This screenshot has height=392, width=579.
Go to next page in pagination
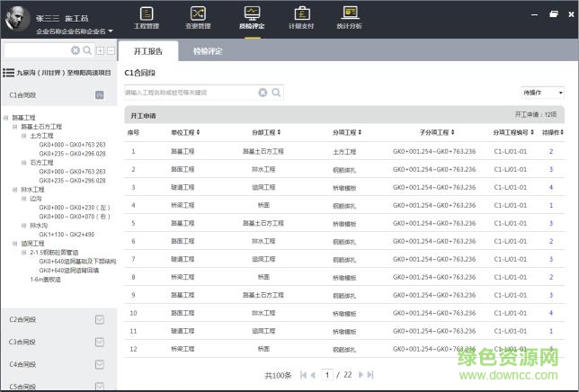pyautogui.click(x=360, y=374)
